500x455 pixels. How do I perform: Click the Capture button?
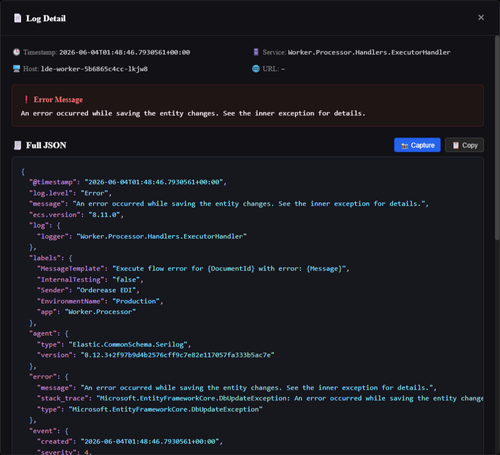click(417, 145)
